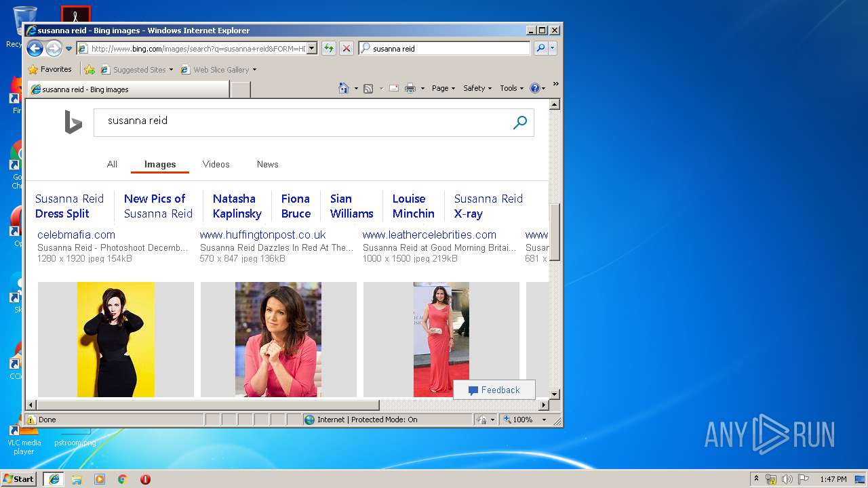The width and height of the screenshot is (868, 488).
Task: Open the Louise Minchin related search
Action: pyautogui.click(x=413, y=206)
